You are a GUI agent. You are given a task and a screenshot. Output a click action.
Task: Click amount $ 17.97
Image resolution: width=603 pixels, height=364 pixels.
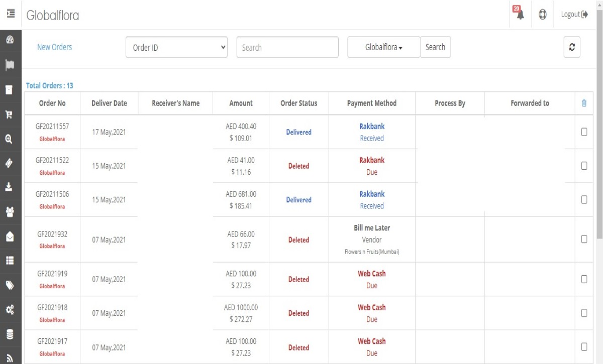pyautogui.click(x=241, y=246)
